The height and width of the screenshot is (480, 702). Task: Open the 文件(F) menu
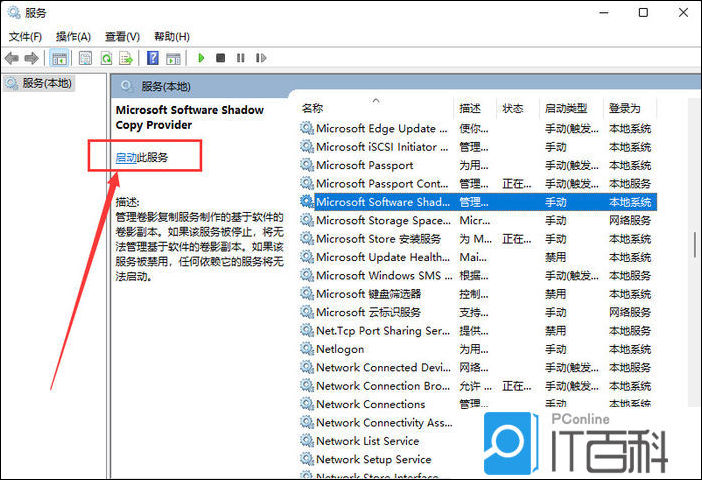[25, 37]
